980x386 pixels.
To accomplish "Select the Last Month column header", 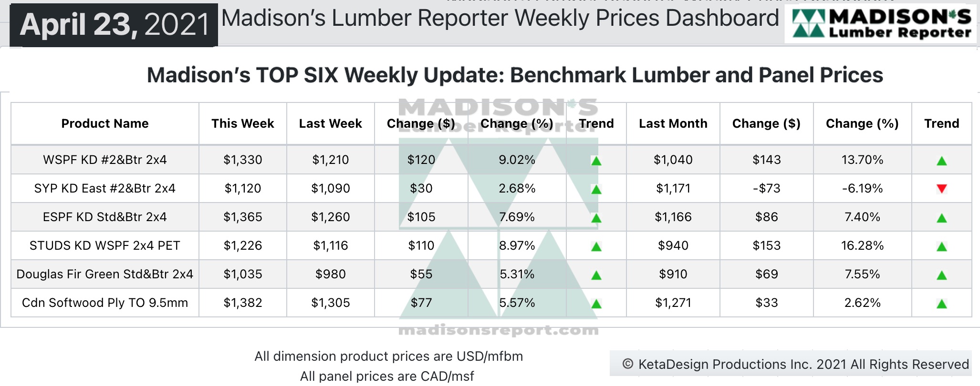I will click(x=673, y=123).
